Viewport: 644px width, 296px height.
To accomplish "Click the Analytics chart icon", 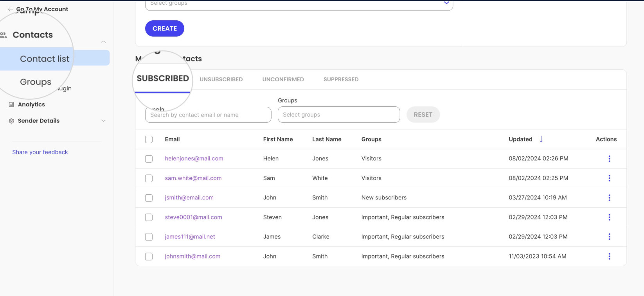I will pyautogui.click(x=11, y=104).
